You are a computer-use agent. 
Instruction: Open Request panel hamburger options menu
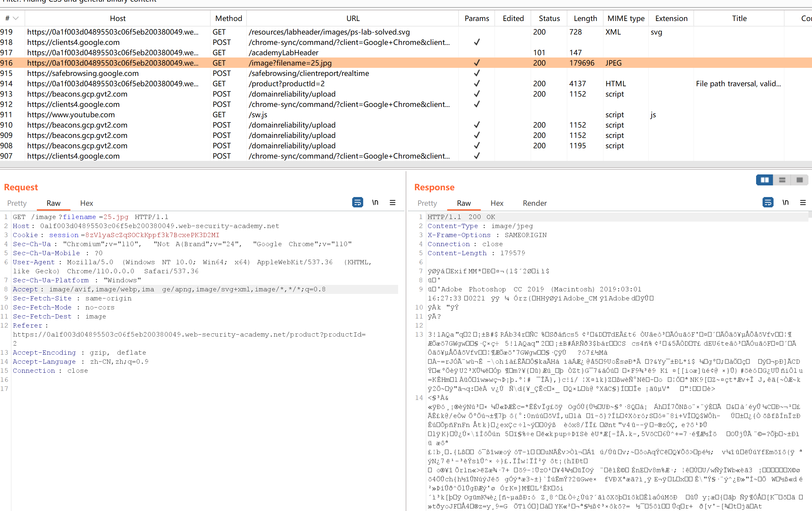393,203
